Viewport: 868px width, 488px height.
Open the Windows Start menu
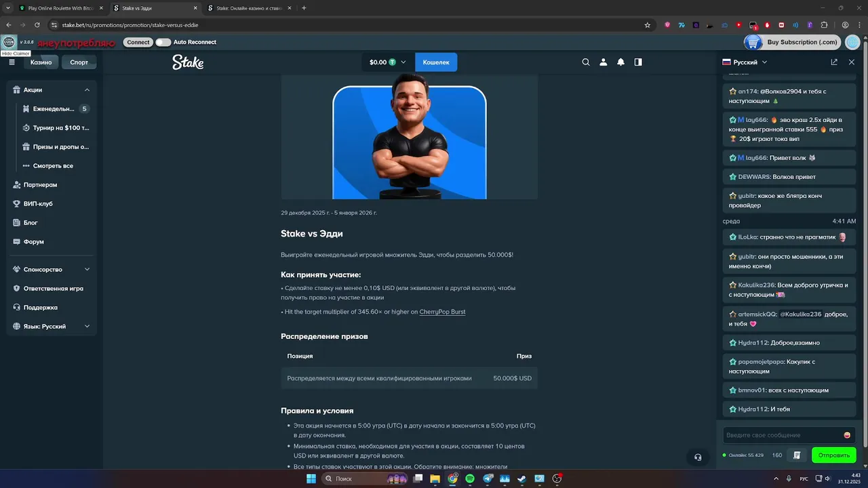coord(311,479)
